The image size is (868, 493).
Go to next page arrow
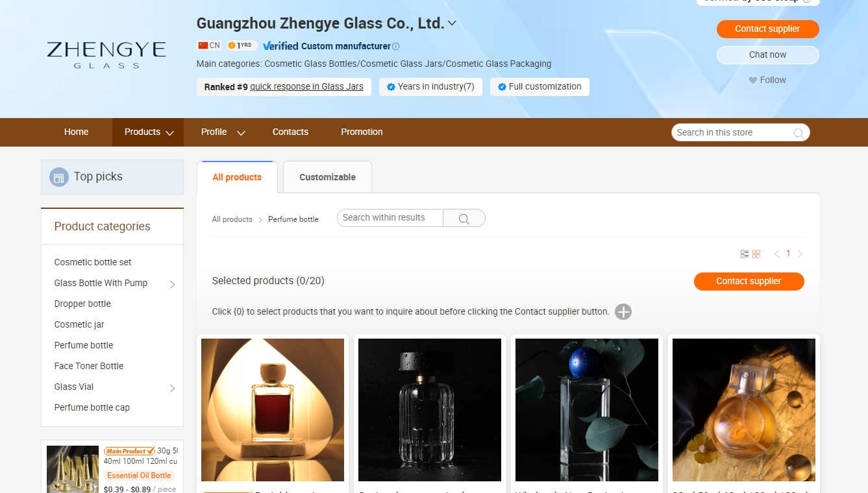pyautogui.click(x=800, y=254)
